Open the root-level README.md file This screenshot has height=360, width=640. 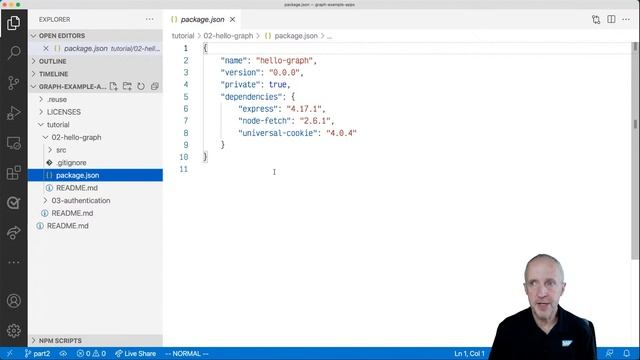[x=96, y=226]
